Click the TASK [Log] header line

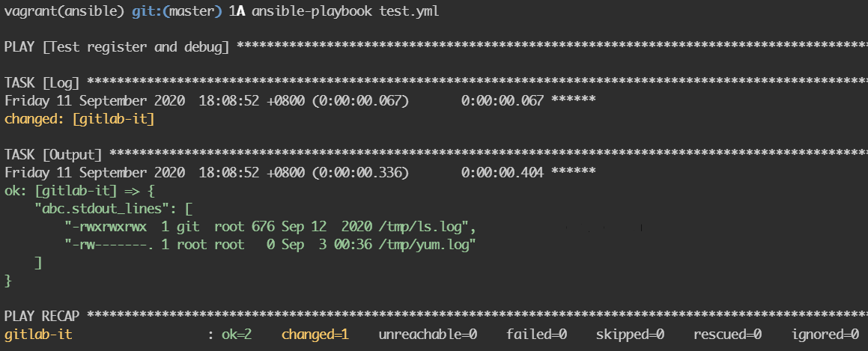click(x=46, y=82)
